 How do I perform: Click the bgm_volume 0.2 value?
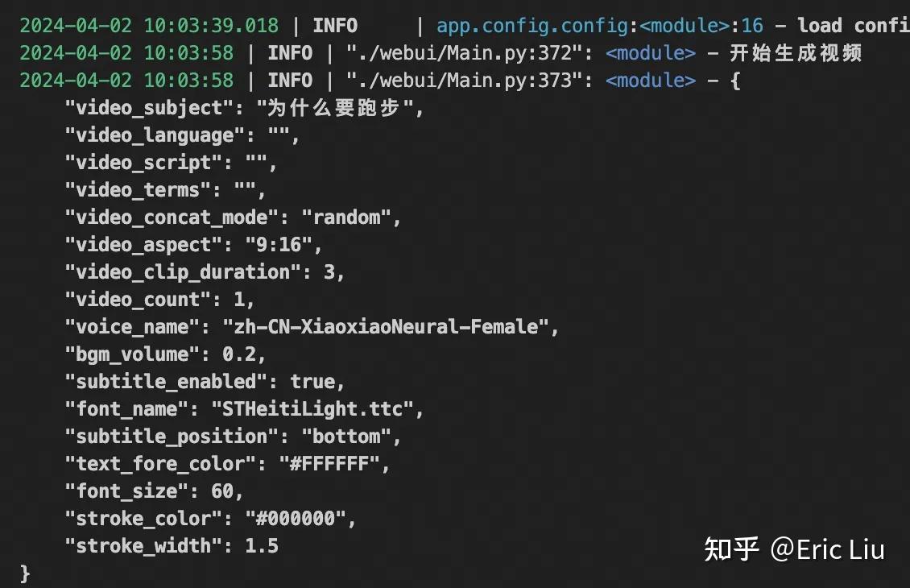239,354
